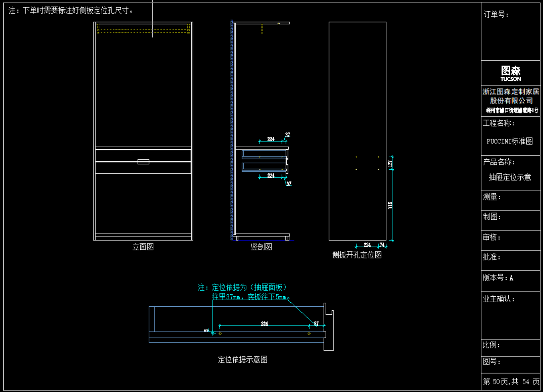Click the 第50页,共54页 page indicator
Screen dimensions: 543x392
(x=511, y=381)
